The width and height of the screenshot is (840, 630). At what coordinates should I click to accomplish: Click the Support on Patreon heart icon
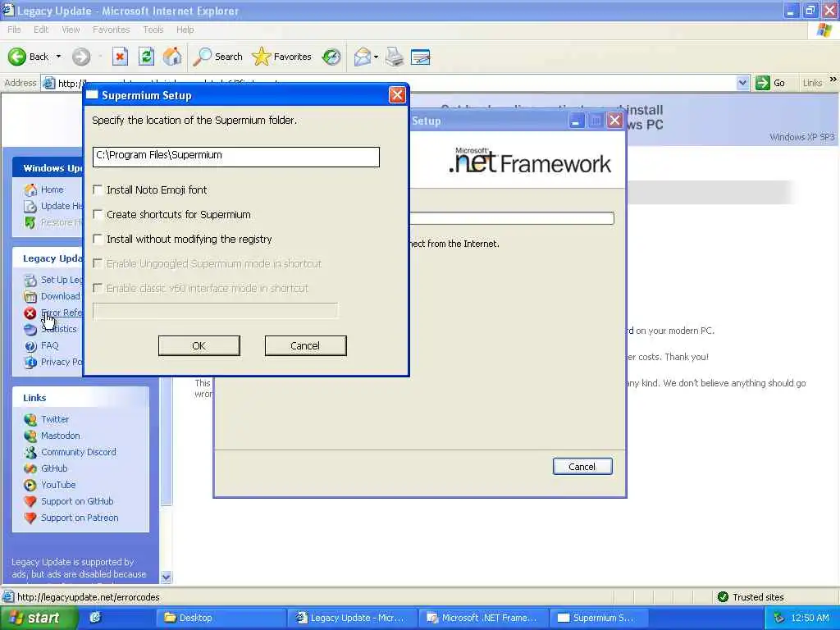tap(30, 518)
